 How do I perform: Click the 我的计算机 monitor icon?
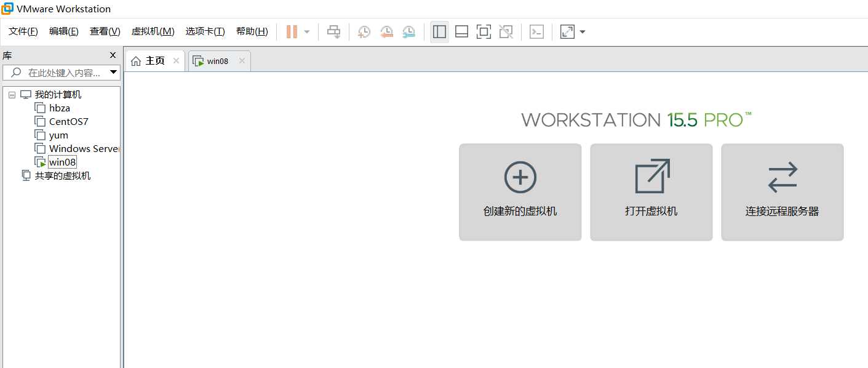pyautogui.click(x=26, y=95)
